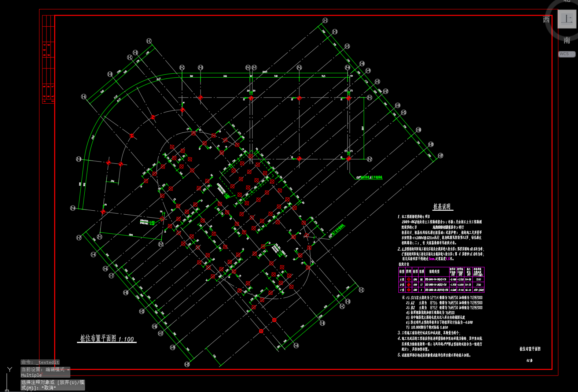The image size is (578, 392).
Task: Click the 当前设置: 编辑模式 = Multiple command line
Action: 45,372
